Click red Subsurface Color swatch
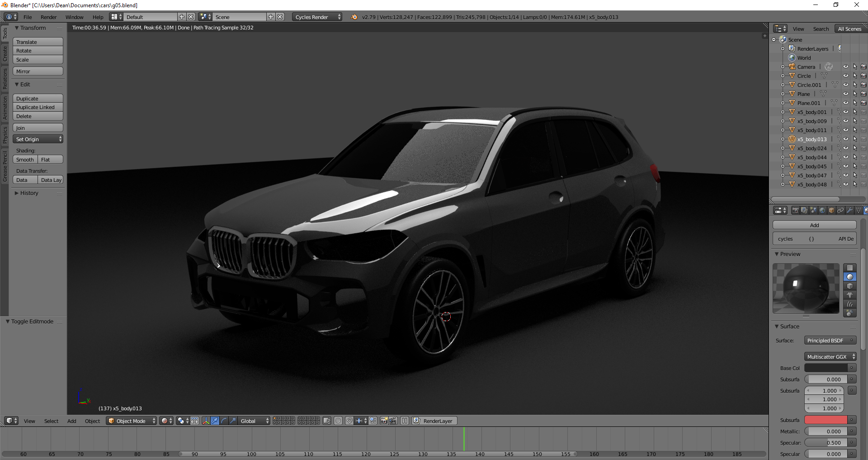 click(x=826, y=420)
